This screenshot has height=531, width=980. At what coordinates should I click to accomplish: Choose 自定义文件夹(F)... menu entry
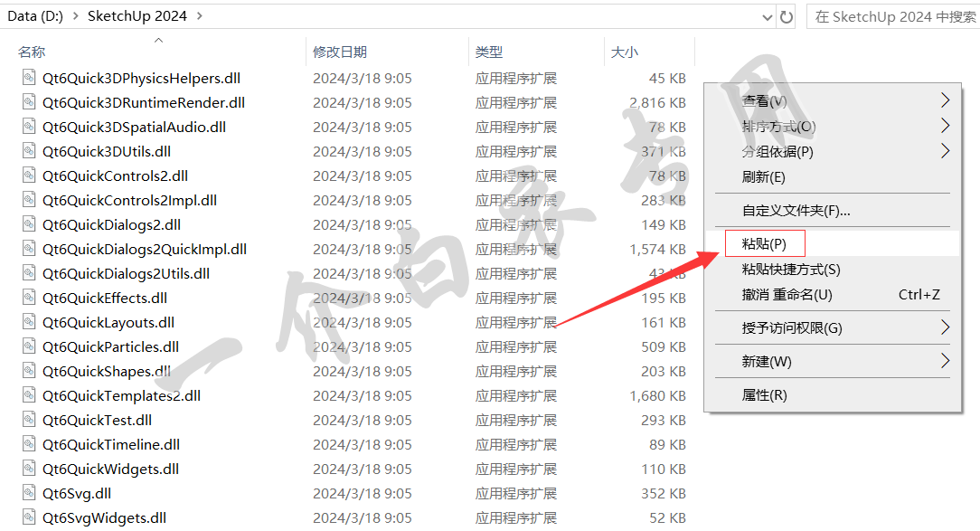click(x=833, y=211)
